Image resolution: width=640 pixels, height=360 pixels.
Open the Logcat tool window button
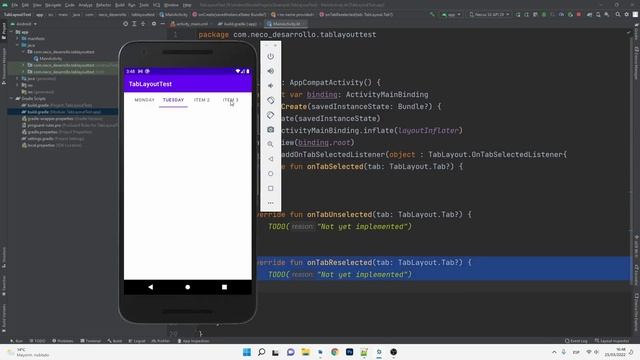point(137,341)
